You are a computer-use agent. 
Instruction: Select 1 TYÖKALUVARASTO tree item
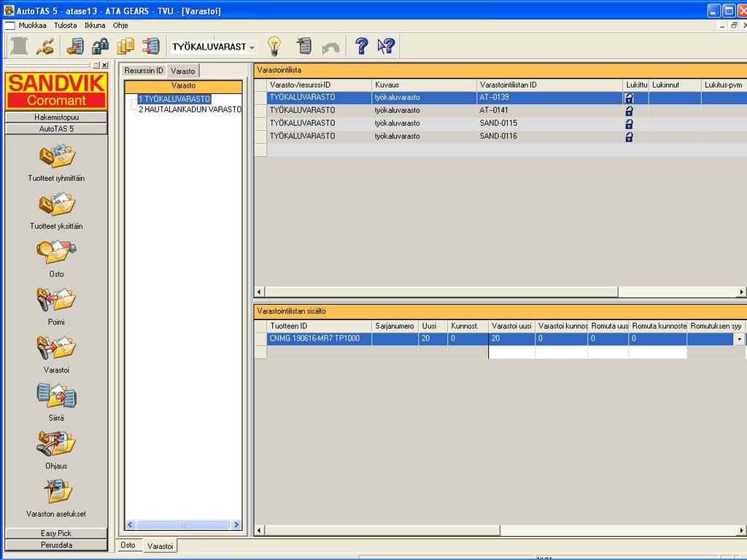[174, 99]
